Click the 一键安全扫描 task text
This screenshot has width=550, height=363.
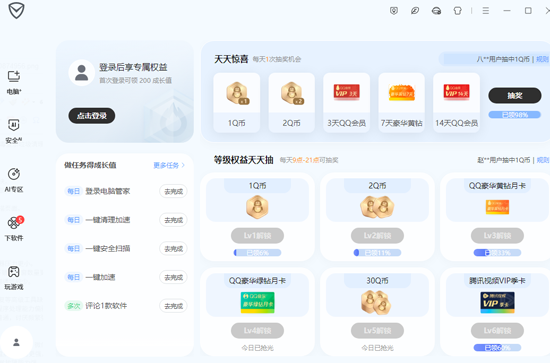point(108,249)
